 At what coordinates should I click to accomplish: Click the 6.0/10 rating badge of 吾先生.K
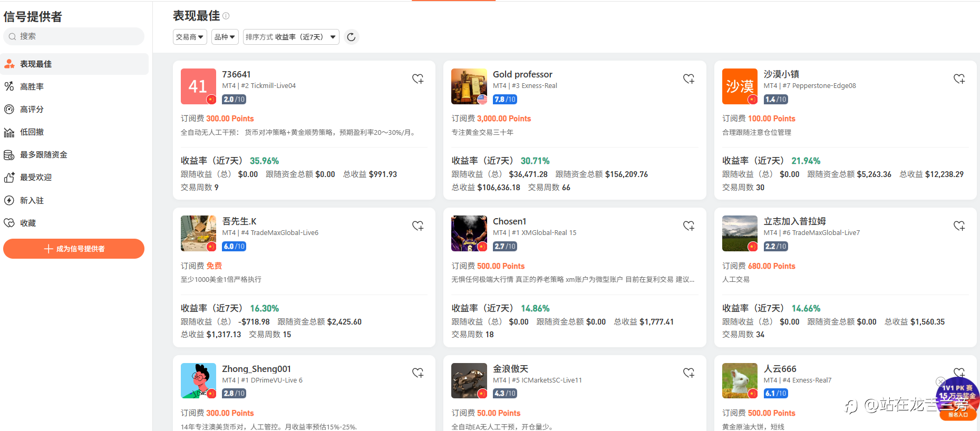pyautogui.click(x=234, y=246)
